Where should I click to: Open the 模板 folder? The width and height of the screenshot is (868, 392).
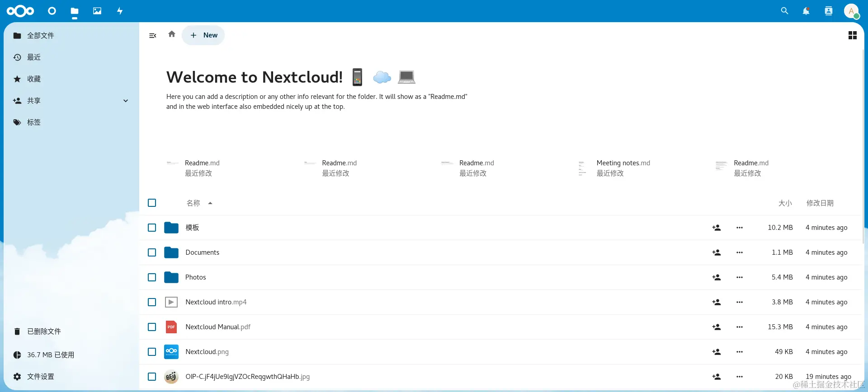point(192,228)
